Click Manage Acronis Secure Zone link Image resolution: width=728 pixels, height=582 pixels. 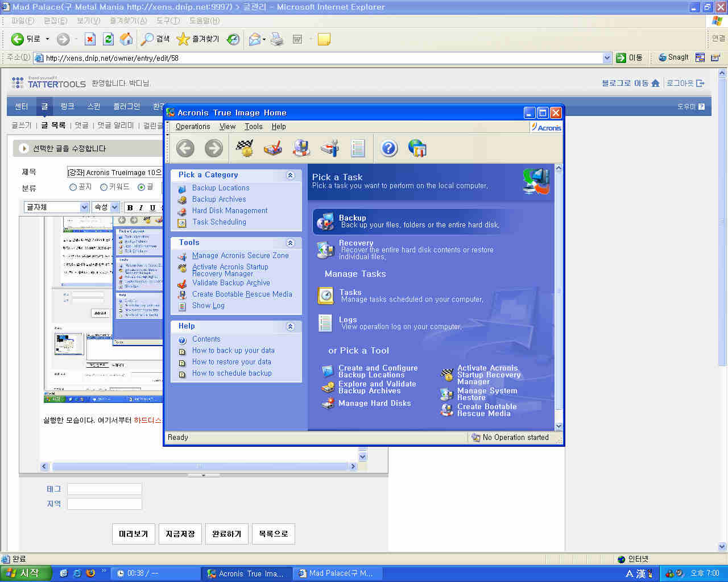pyautogui.click(x=241, y=255)
